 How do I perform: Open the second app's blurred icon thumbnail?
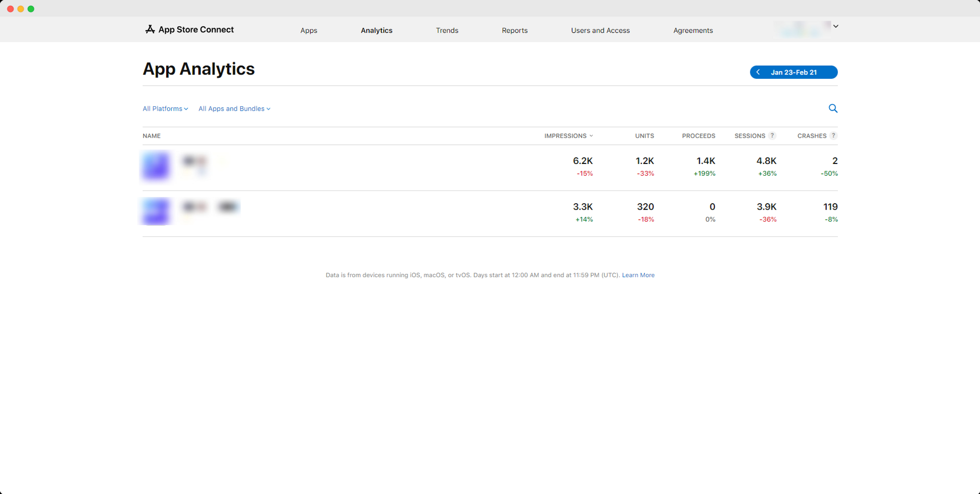pyautogui.click(x=156, y=212)
